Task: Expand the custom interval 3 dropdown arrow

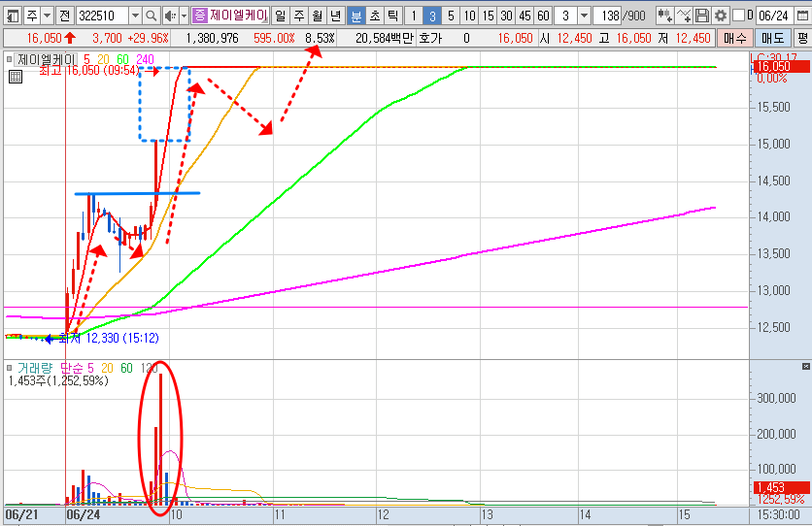Action: 584,16
